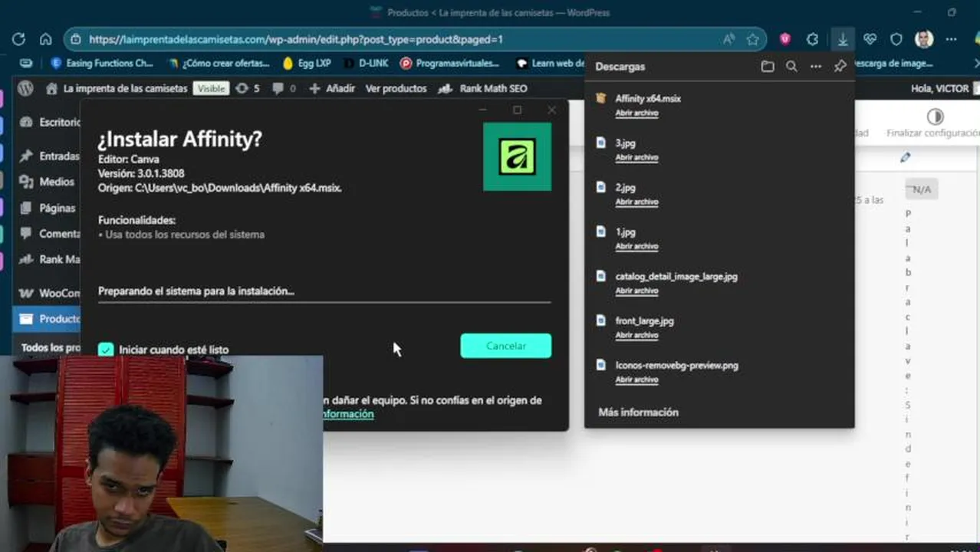The image size is (980, 552).
Task: Click the installer preparation progress bar
Action: tap(324, 301)
